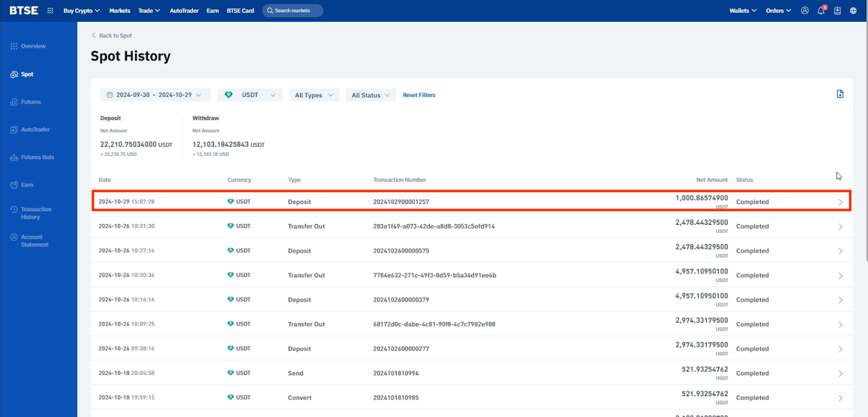
Task: Expand the 15:07:28 deposit row details
Action: tap(840, 202)
